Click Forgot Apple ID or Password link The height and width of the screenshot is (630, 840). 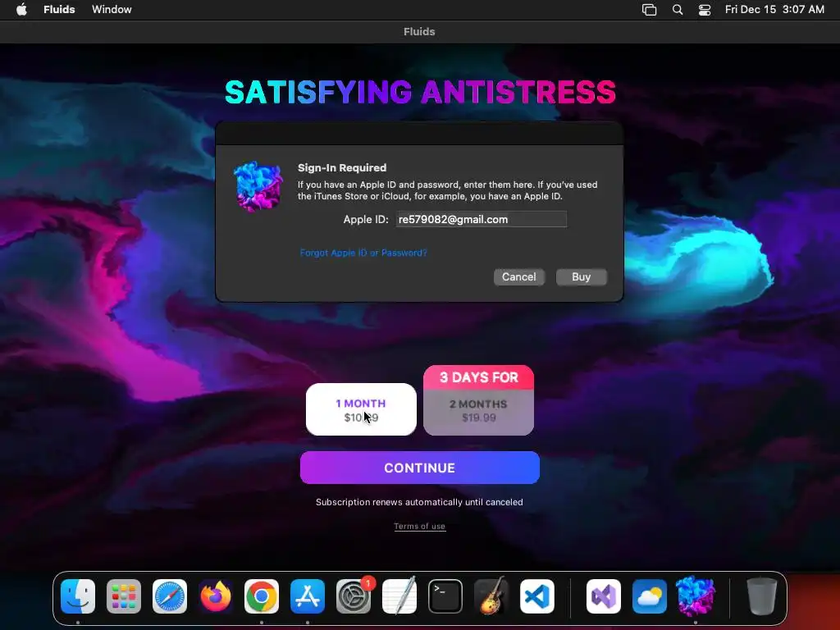pyautogui.click(x=363, y=253)
